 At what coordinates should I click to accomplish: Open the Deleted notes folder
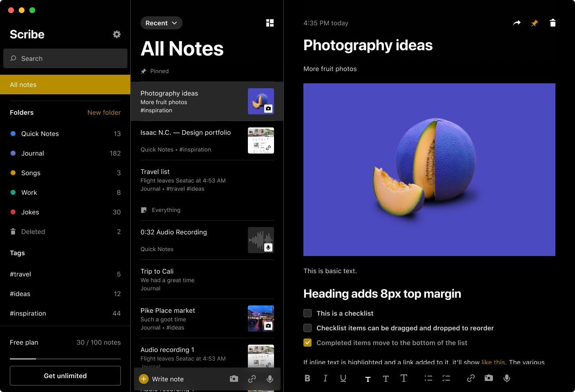[x=65, y=232]
